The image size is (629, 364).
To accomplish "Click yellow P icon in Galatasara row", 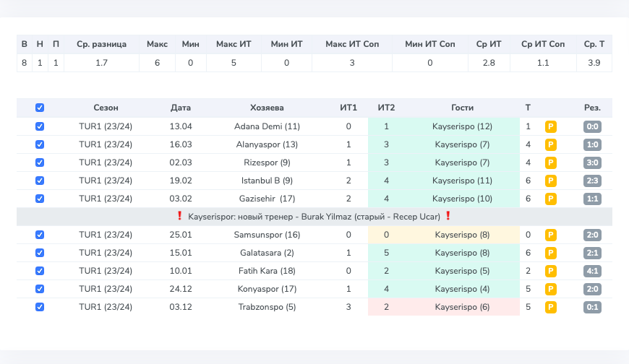I will pyautogui.click(x=551, y=253).
